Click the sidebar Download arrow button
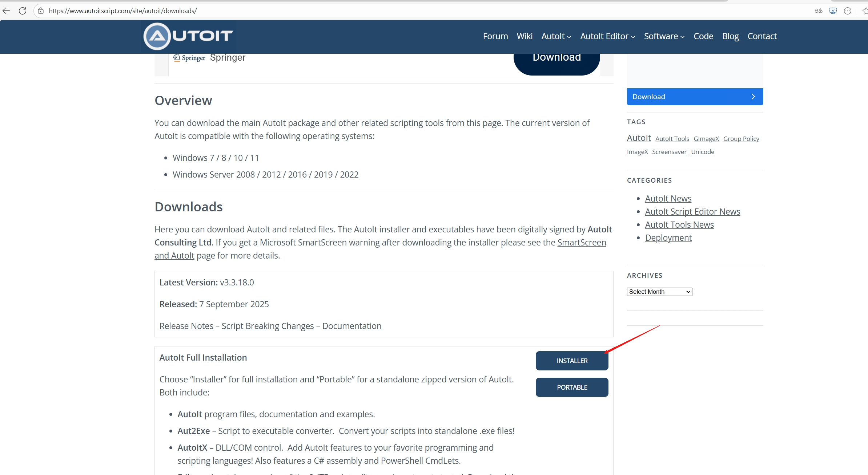 point(752,97)
